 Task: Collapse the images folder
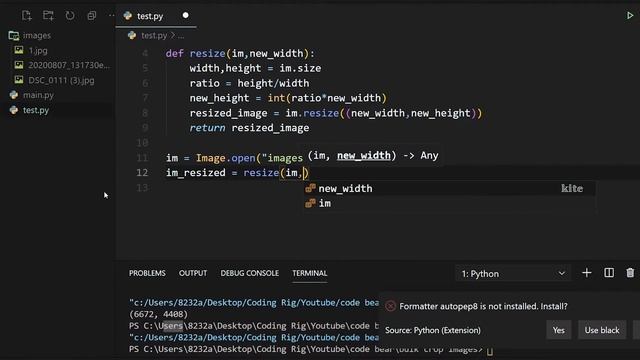click(x=37, y=36)
